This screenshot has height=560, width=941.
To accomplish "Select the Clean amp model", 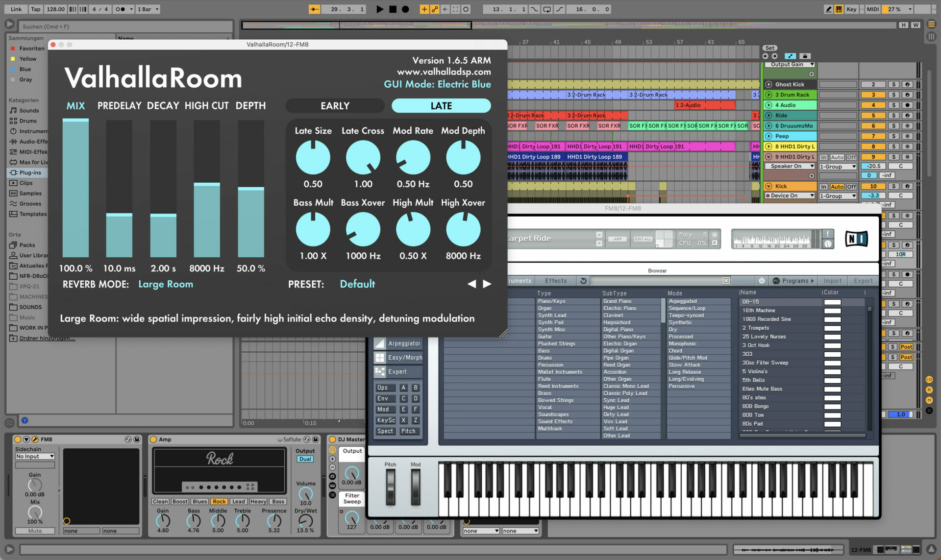I will 160,502.
